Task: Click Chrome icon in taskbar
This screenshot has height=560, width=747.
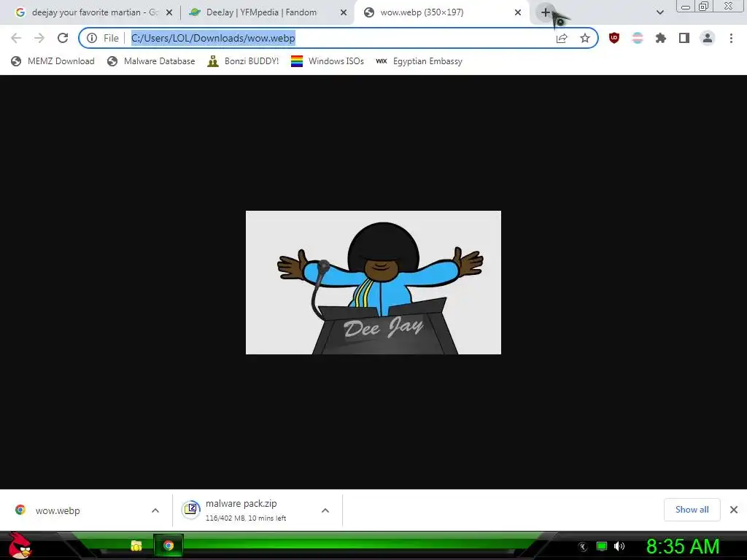Action: pos(169,545)
